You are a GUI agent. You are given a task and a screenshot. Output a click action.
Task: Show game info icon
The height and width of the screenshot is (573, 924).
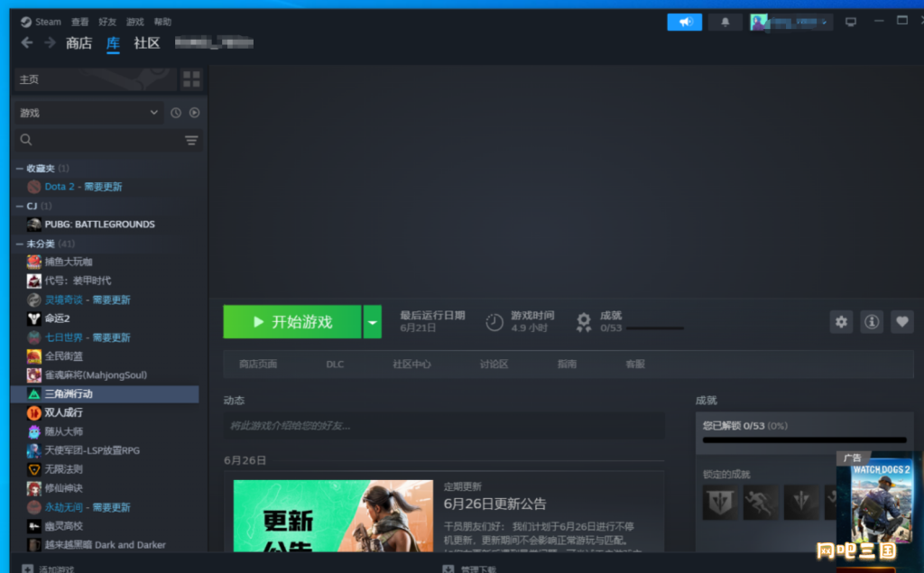[872, 322]
